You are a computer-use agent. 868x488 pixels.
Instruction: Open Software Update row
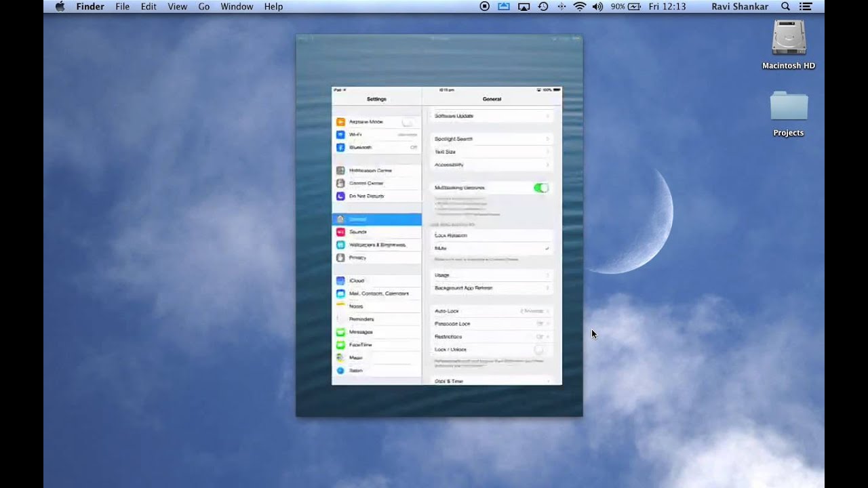point(492,116)
